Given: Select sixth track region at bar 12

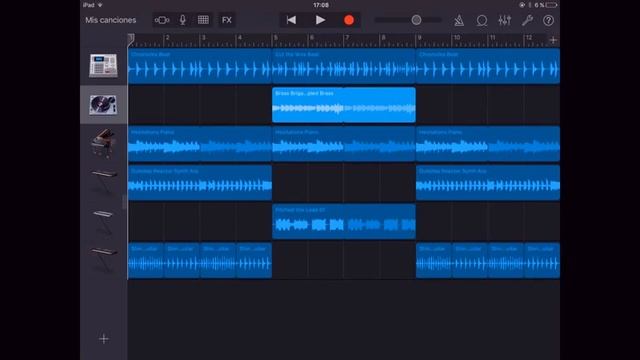Looking at the screenshot, I should coord(542,260).
